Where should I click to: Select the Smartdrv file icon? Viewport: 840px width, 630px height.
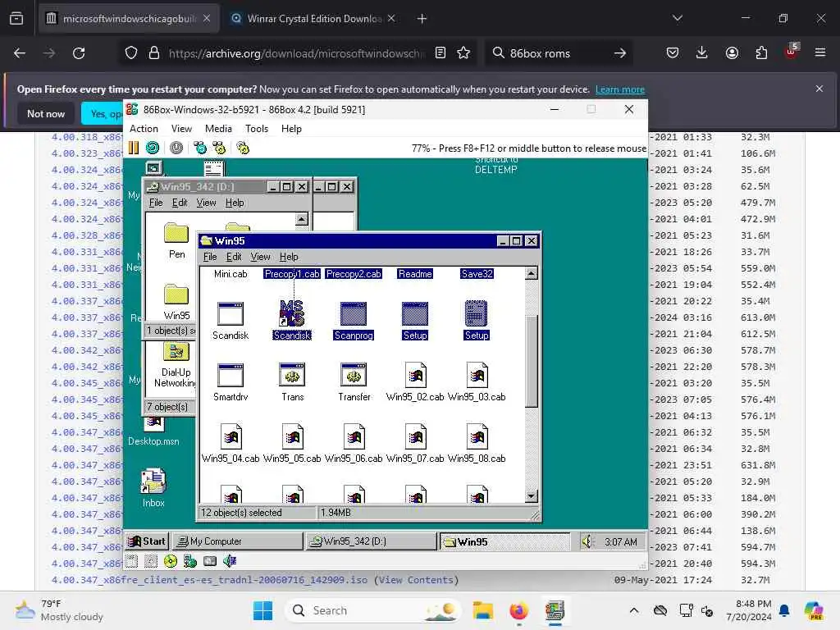[231, 382]
